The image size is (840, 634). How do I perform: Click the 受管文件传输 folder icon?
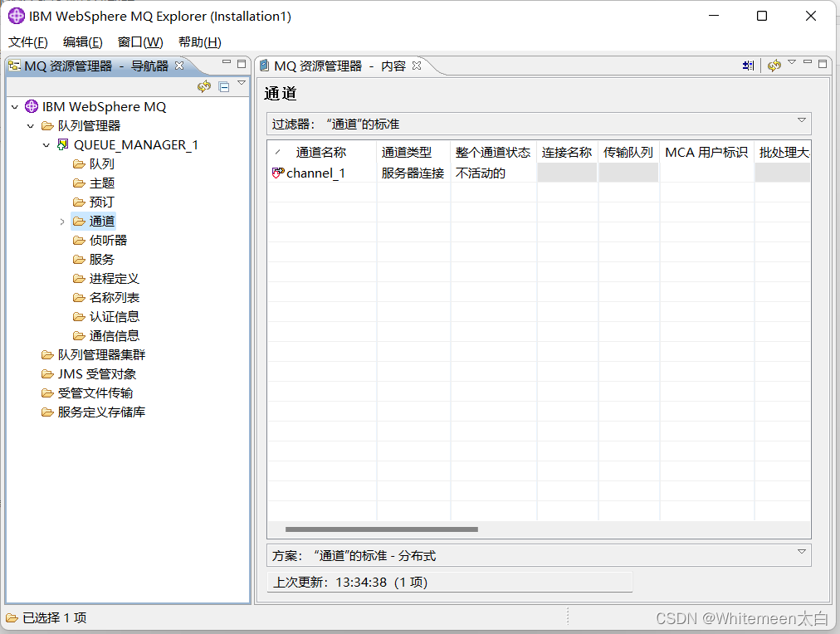tap(47, 393)
